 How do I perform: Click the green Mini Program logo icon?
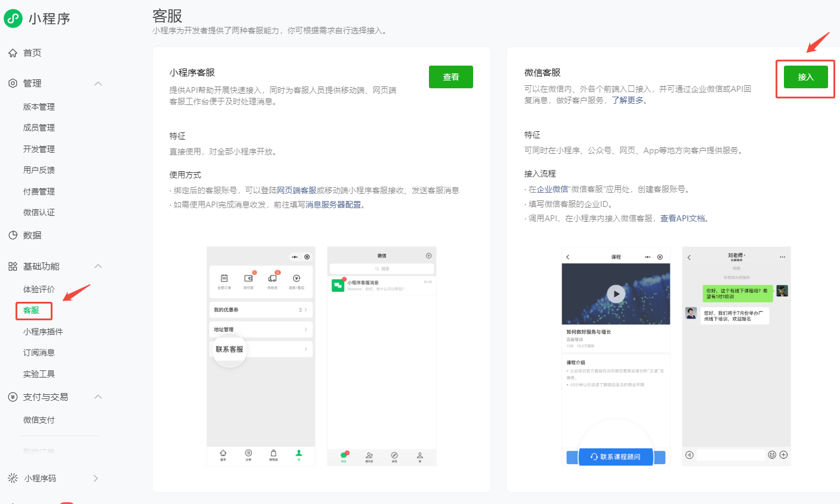(13, 18)
